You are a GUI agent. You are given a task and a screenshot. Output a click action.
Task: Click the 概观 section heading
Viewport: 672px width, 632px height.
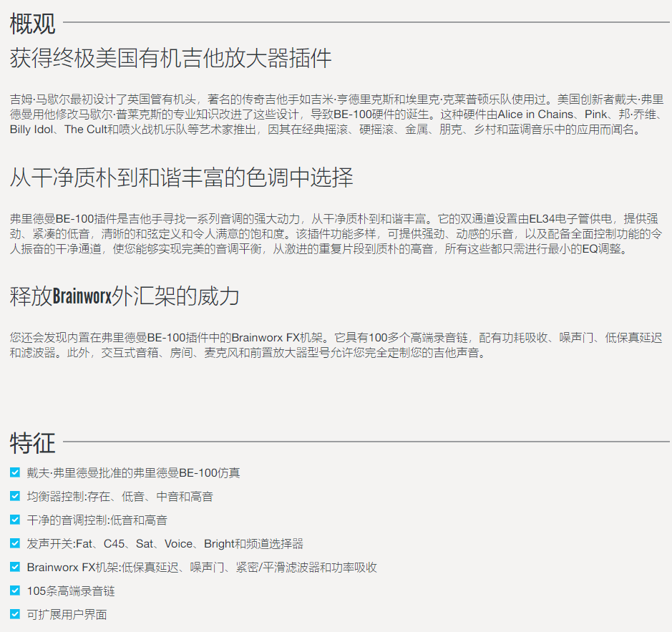(33, 23)
